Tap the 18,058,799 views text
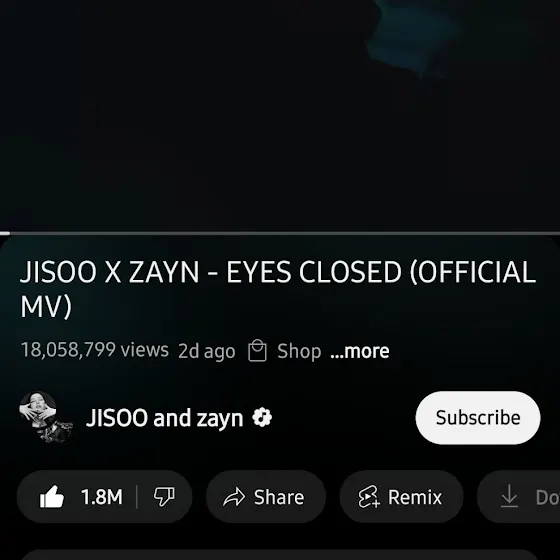 [95, 350]
